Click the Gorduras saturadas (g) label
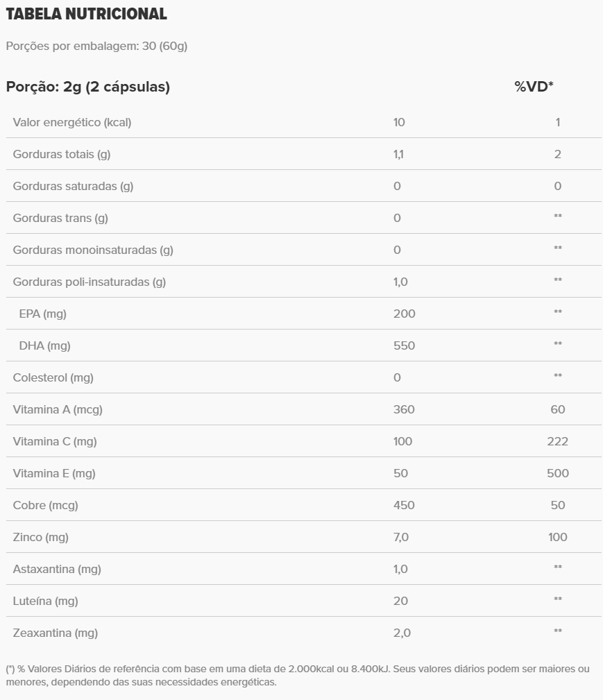The height and width of the screenshot is (700, 603). tap(73, 187)
